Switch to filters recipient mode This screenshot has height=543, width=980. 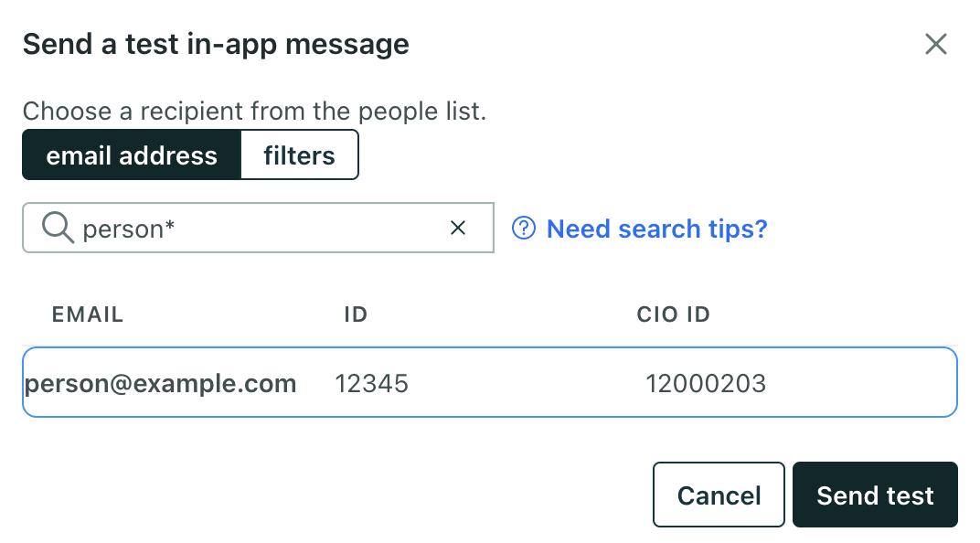(x=299, y=155)
